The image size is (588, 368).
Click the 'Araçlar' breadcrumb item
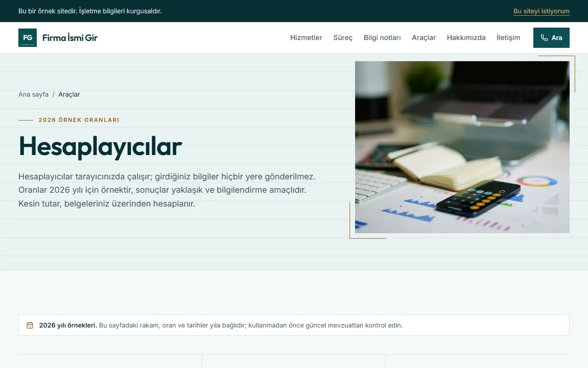[x=69, y=94]
